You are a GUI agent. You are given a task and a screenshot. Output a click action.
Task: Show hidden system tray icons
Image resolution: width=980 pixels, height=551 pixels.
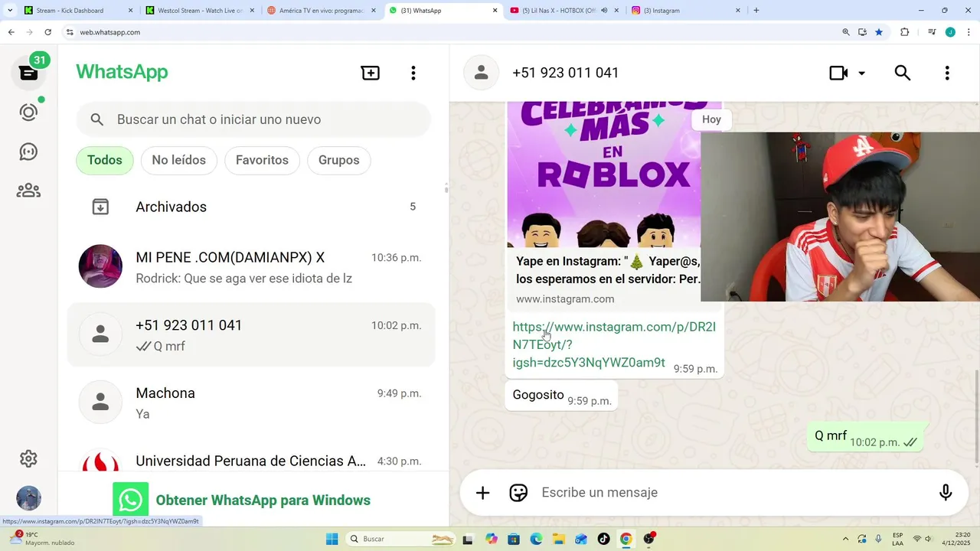[845, 539]
